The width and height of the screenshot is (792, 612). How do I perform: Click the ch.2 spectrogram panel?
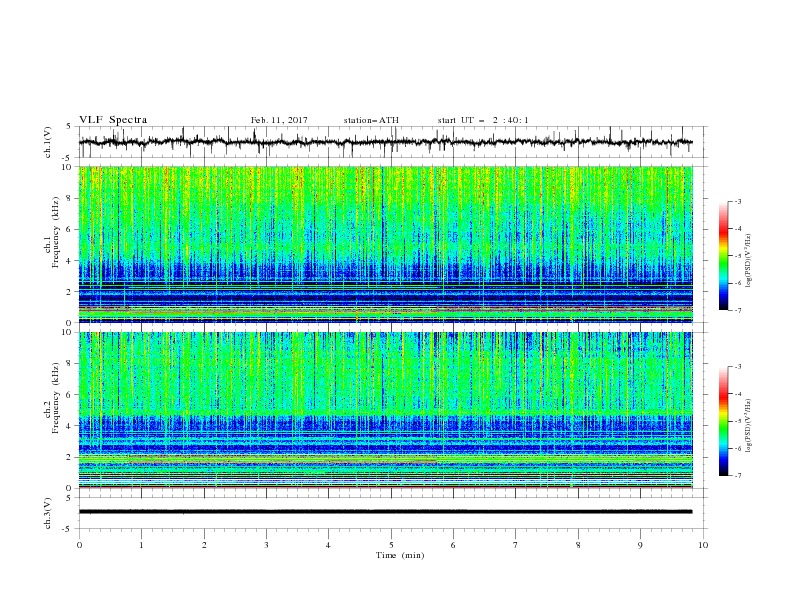coord(386,410)
